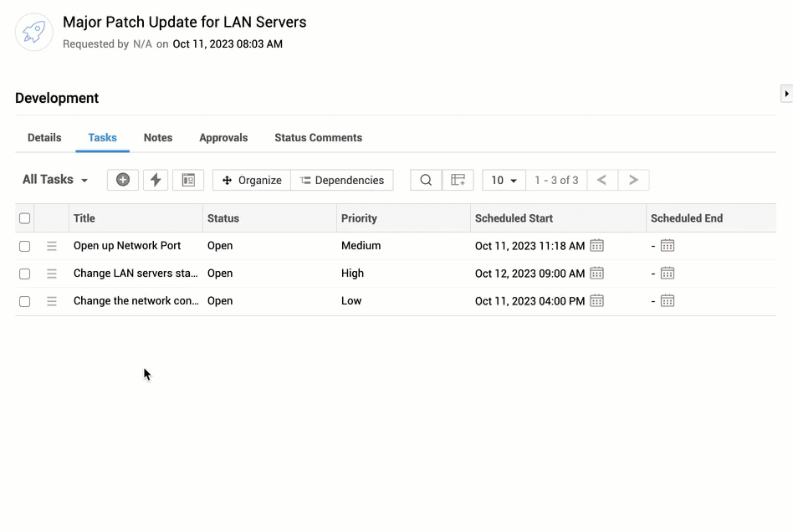Open Scheduled End calendar for High priority task
Image resolution: width=793 pixels, height=532 pixels.
(667, 274)
